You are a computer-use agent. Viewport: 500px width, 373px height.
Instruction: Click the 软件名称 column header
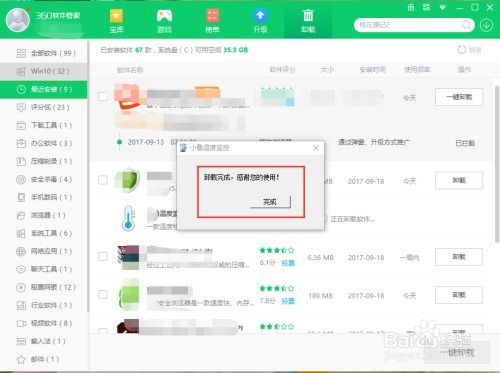pos(130,70)
